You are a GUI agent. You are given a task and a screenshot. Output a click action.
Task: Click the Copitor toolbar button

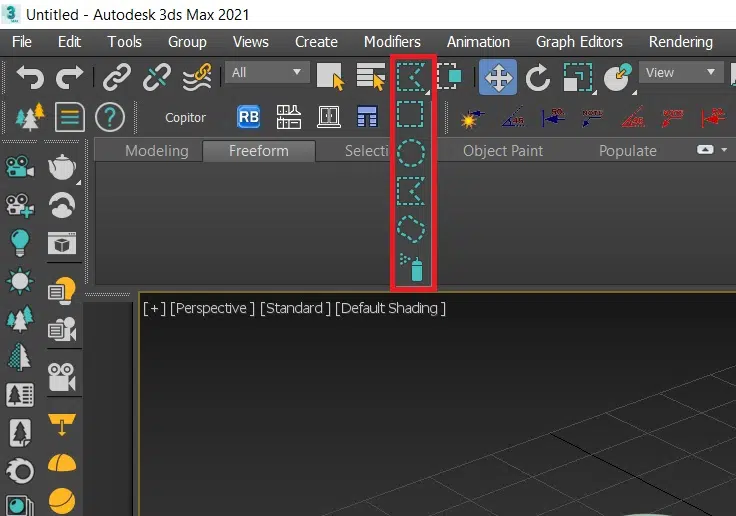coord(185,118)
